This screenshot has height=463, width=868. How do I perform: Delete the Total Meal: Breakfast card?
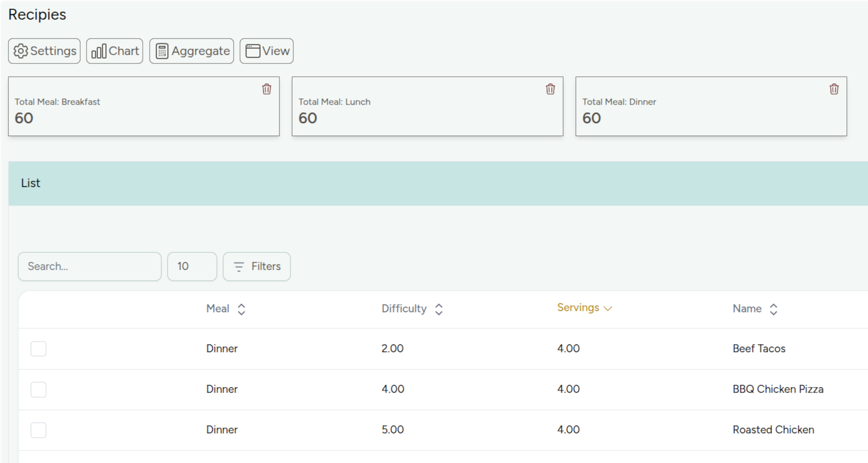point(266,89)
